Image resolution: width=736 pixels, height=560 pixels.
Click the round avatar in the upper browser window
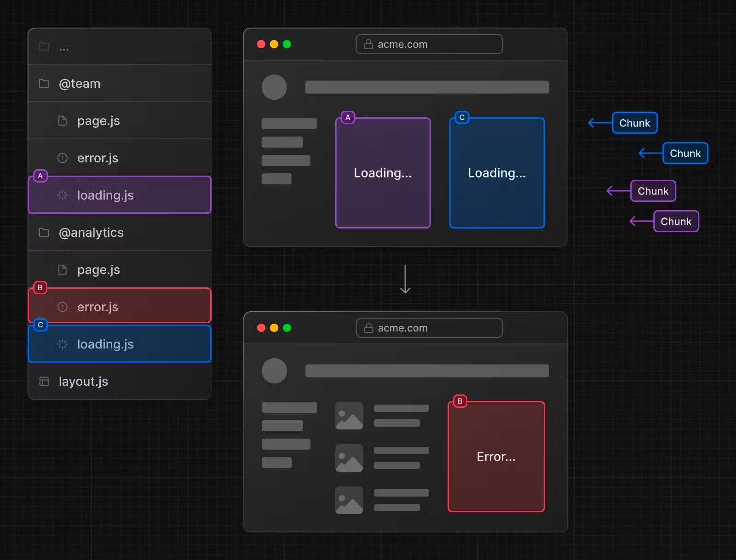274,87
